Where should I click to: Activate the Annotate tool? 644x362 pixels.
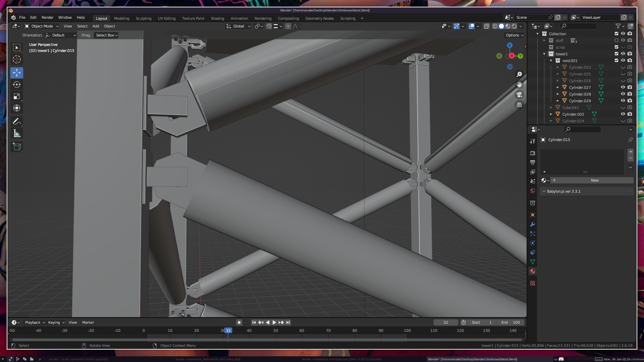(17, 121)
